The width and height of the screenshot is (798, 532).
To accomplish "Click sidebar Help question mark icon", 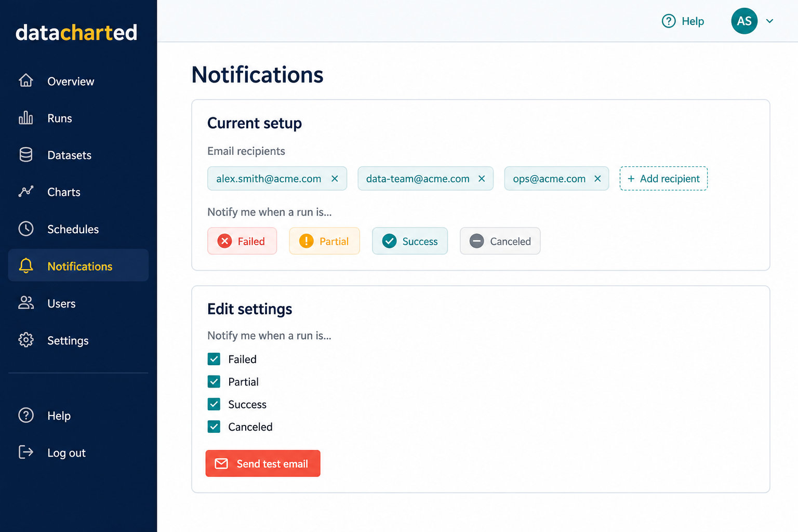I will point(26,415).
